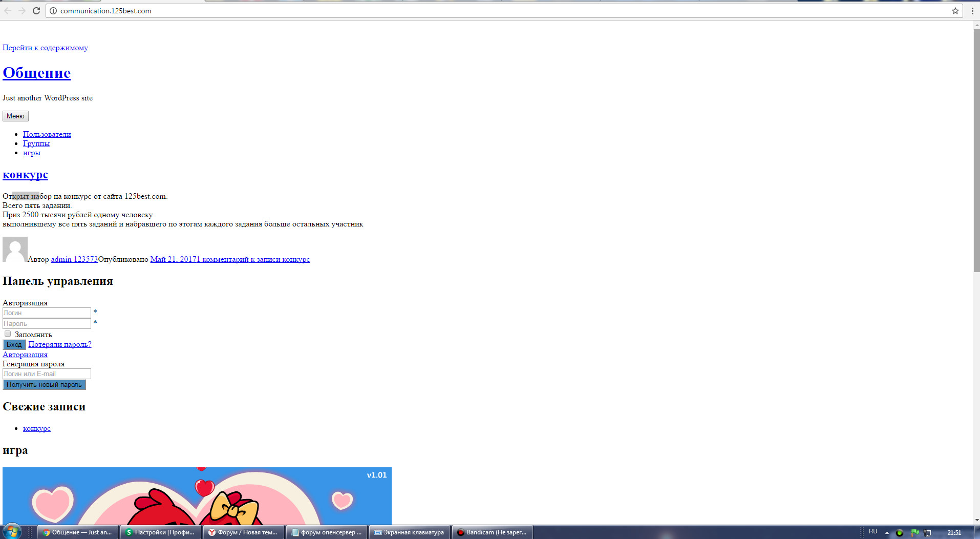Click the Получить новый пароль button

point(44,385)
